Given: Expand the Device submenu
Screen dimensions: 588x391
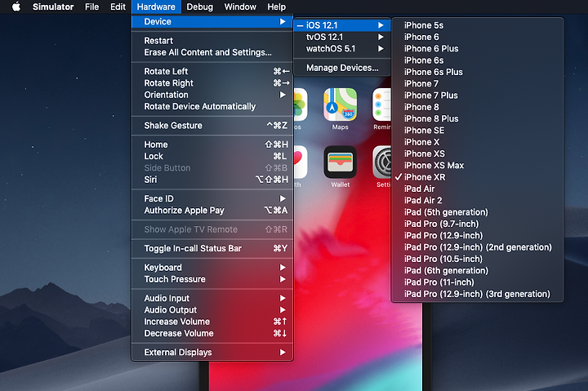Looking at the screenshot, I should click(212, 22).
